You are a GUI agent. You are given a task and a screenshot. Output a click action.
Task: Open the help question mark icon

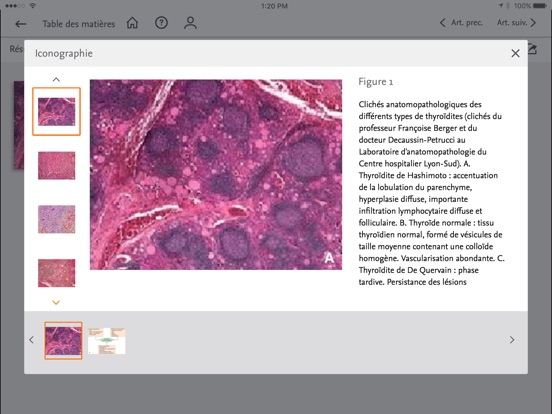coord(161,23)
